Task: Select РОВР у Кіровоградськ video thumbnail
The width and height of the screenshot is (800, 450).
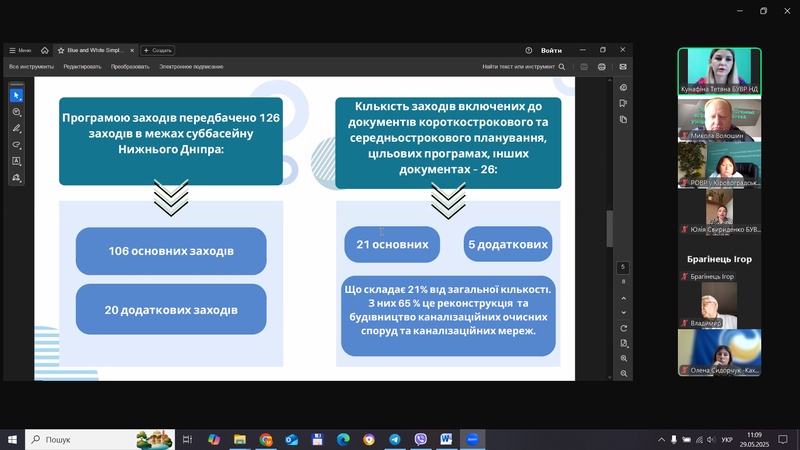Action: 719,165
